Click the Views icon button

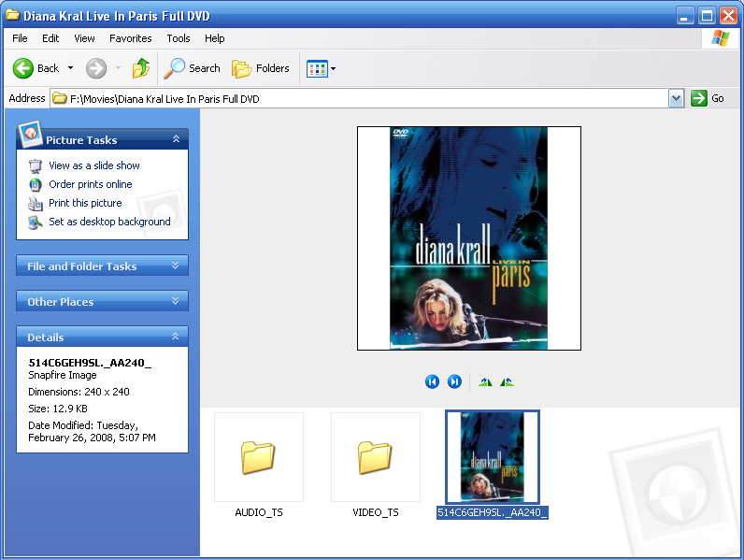pos(317,69)
